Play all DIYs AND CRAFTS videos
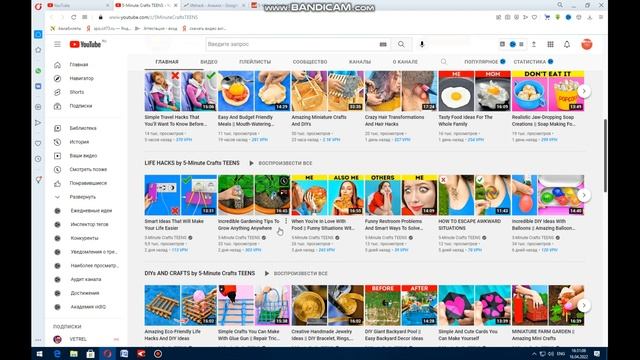This screenshot has height=360, width=640. click(296, 273)
